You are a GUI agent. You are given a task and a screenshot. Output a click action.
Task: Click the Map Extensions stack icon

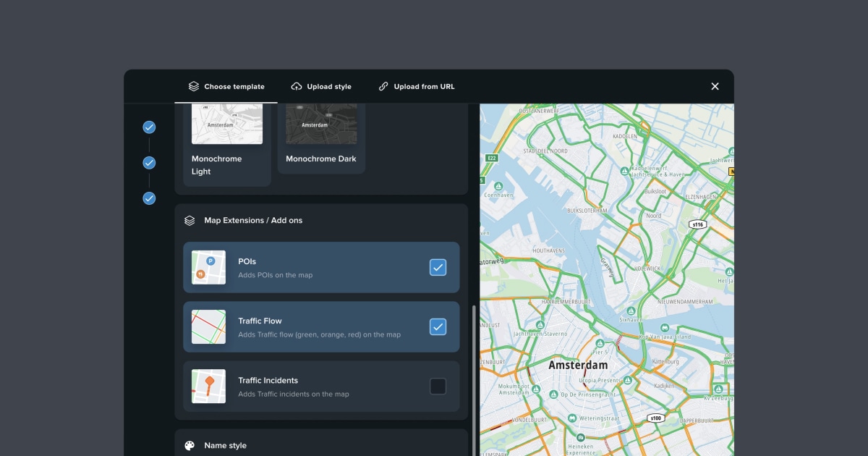click(190, 220)
